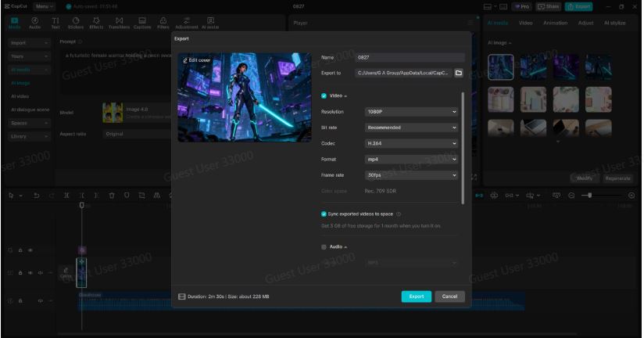Click the delete trash icon in timeline toolbar
Viewport: 644px width, 338px height.
112,195
